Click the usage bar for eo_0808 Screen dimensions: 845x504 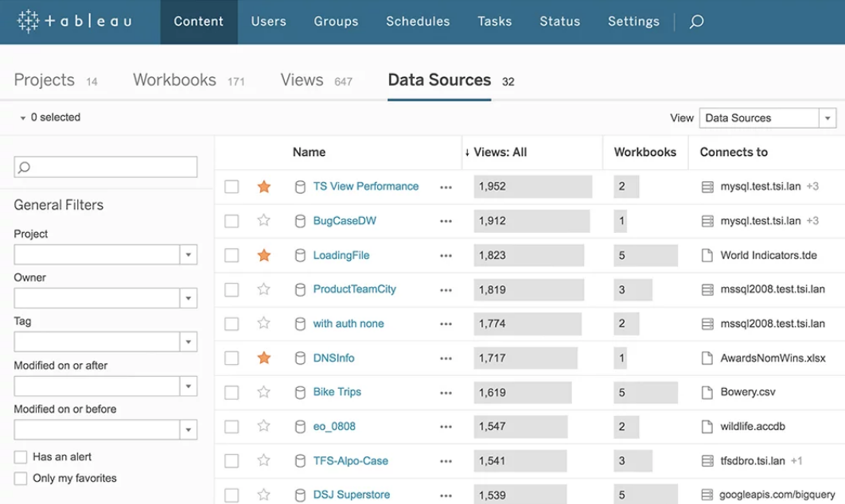coord(520,426)
